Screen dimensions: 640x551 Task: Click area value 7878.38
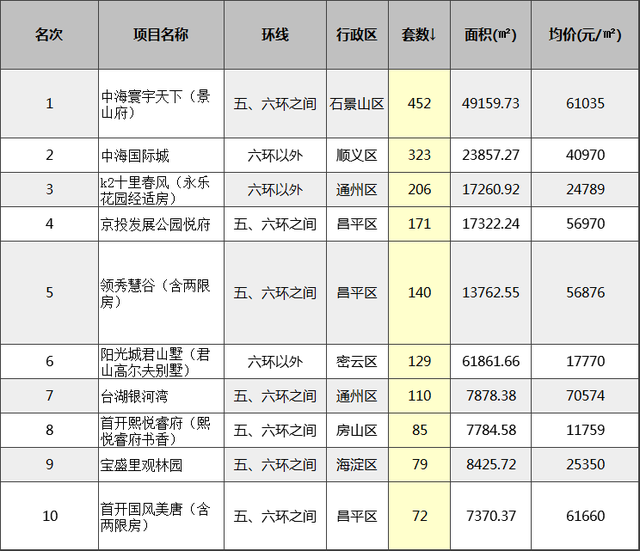click(491, 395)
